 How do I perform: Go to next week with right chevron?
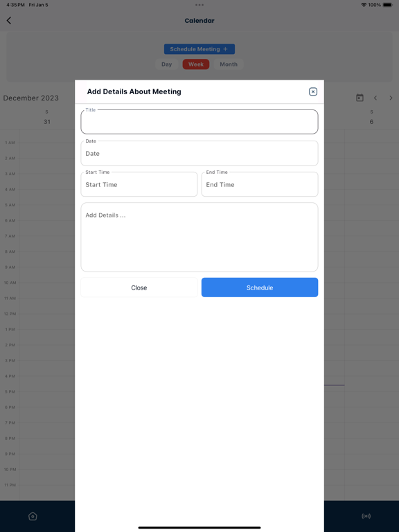point(391,98)
